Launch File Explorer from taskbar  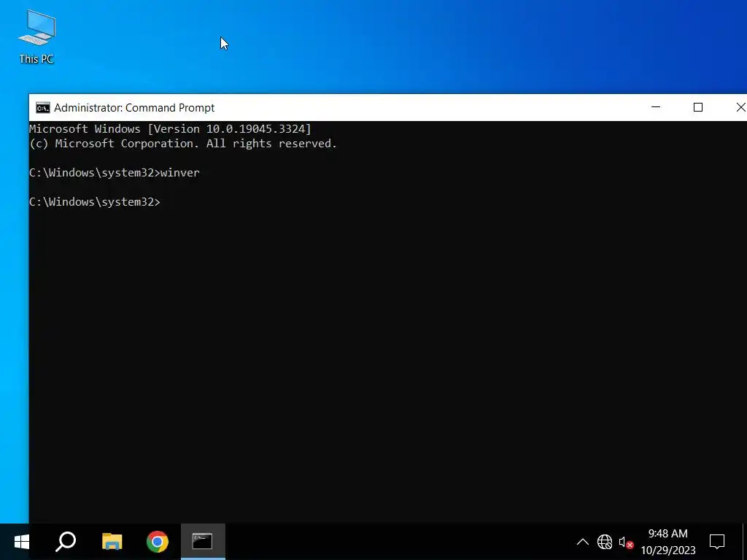pyautogui.click(x=112, y=542)
